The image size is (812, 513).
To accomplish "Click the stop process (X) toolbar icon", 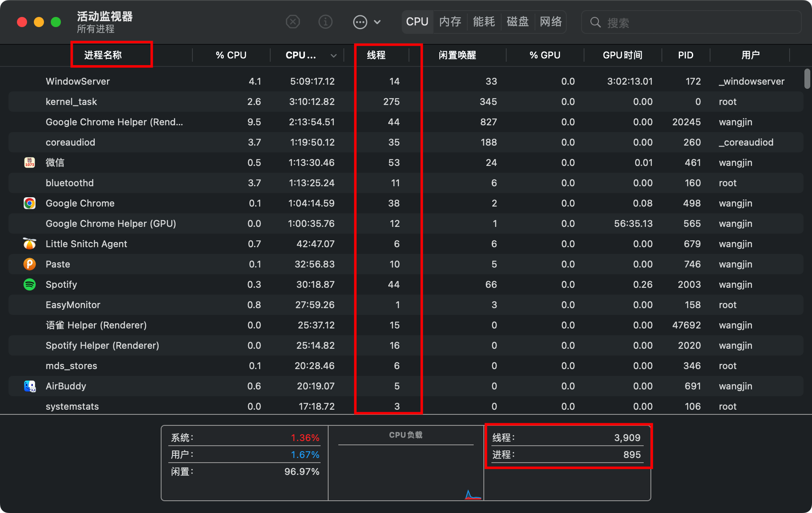I will 293,22.
